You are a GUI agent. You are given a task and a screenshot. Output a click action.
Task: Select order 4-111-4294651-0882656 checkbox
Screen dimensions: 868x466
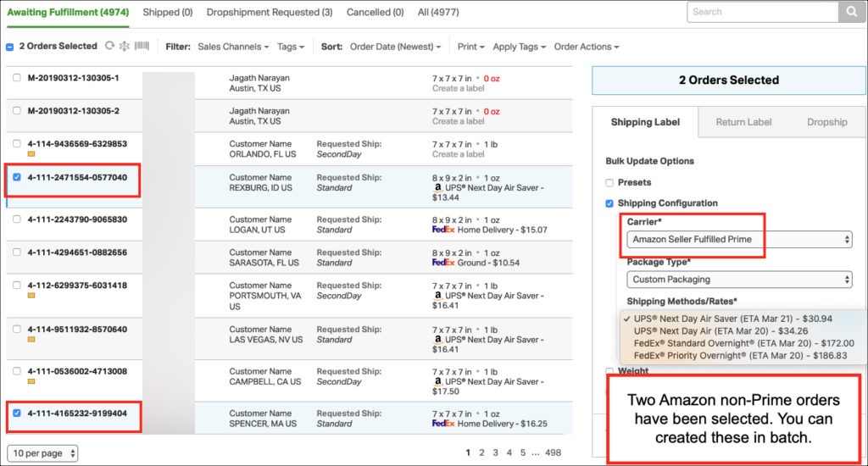[17, 252]
